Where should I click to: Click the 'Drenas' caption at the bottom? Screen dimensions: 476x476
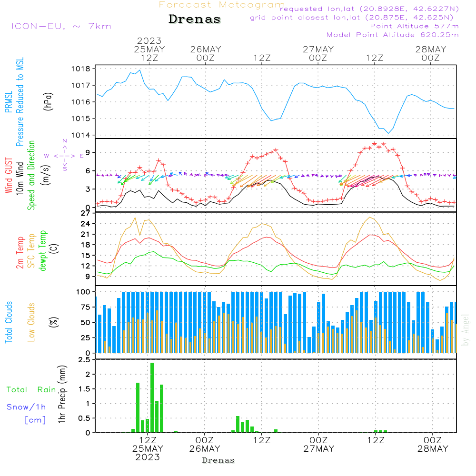pos(218,460)
